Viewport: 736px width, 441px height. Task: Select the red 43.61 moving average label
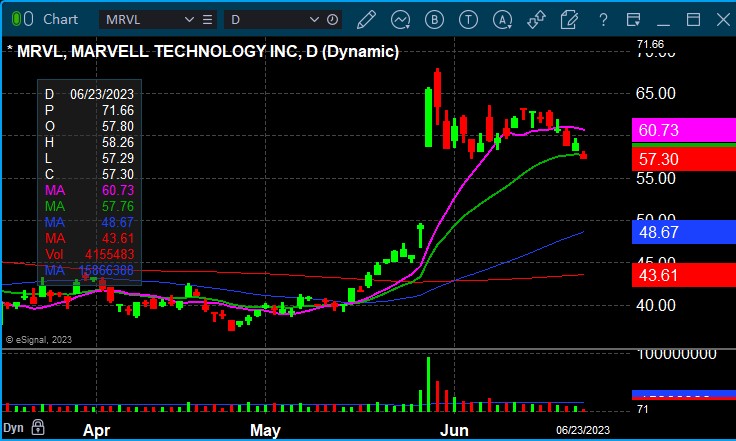(684, 275)
